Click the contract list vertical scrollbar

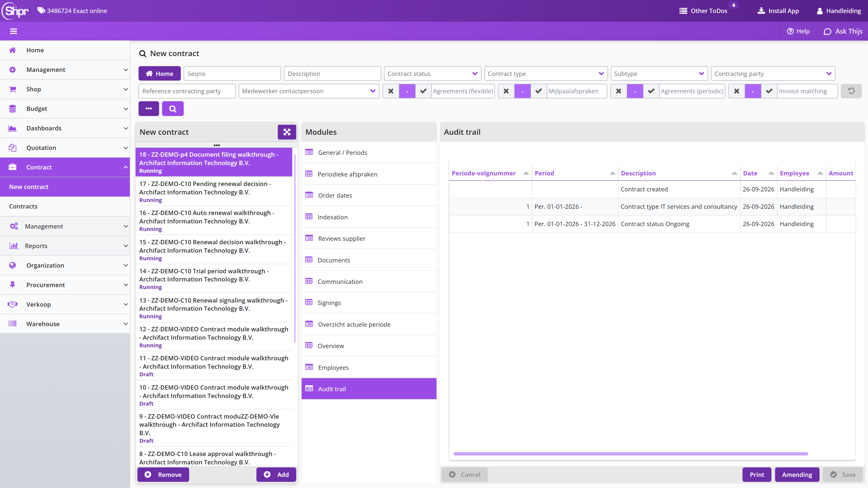point(295,249)
